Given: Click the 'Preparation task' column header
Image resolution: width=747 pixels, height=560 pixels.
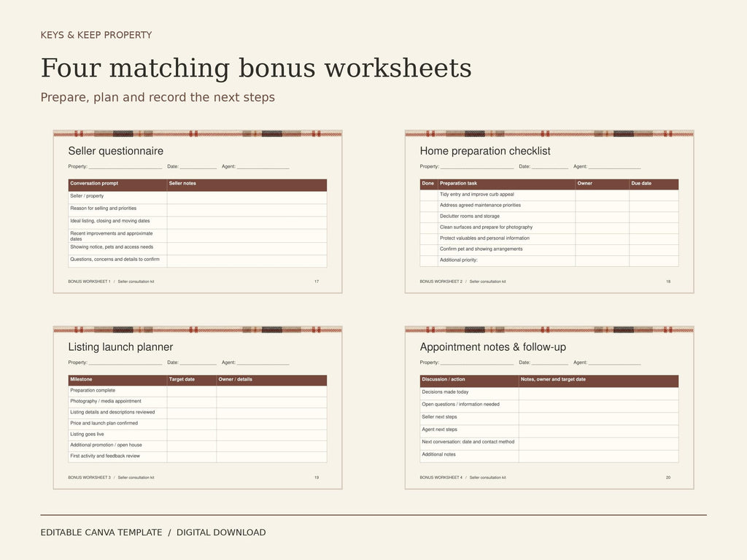Looking at the screenshot, I should click(506, 184).
